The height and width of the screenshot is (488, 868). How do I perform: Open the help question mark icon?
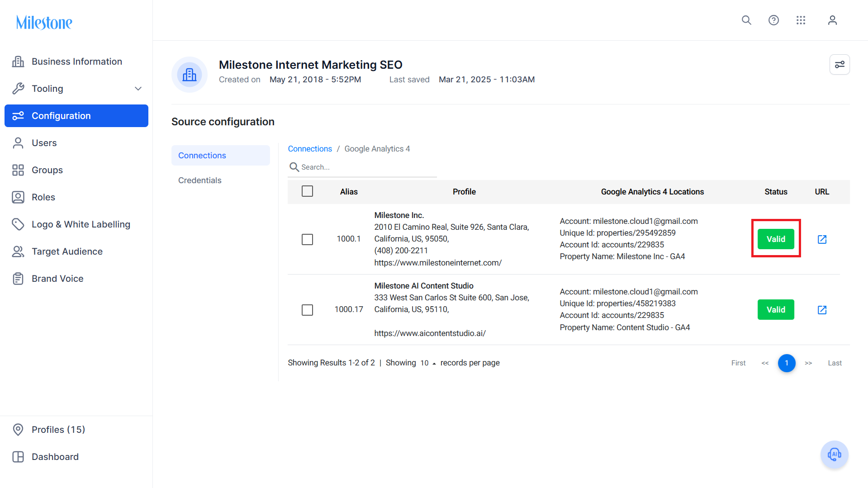point(773,20)
